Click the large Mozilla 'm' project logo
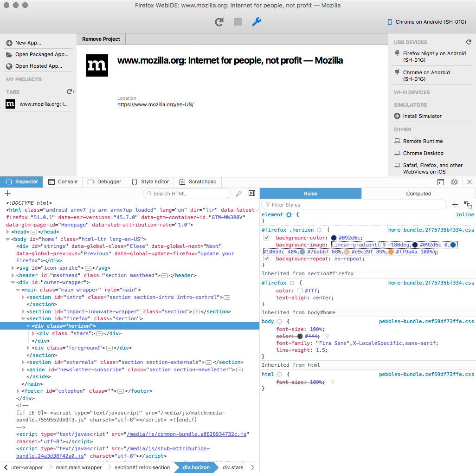This screenshot has width=476, height=473. [97, 65]
